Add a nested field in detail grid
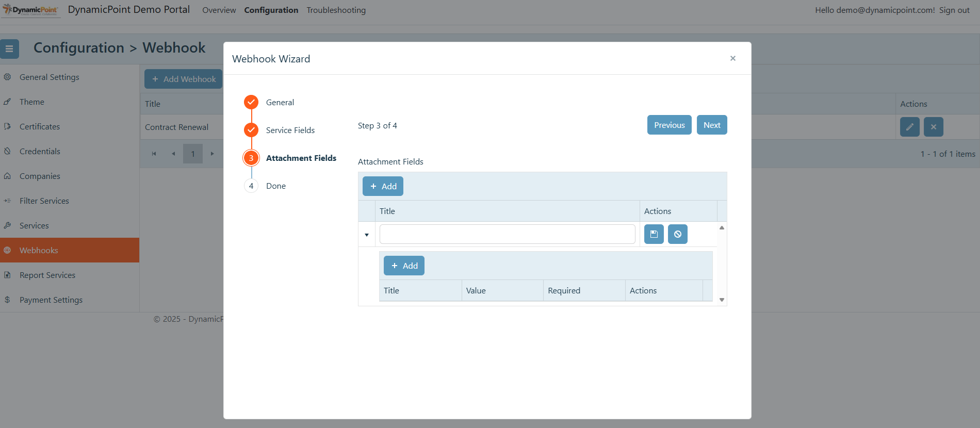This screenshot has height=428, width=980. click(404, 266)
